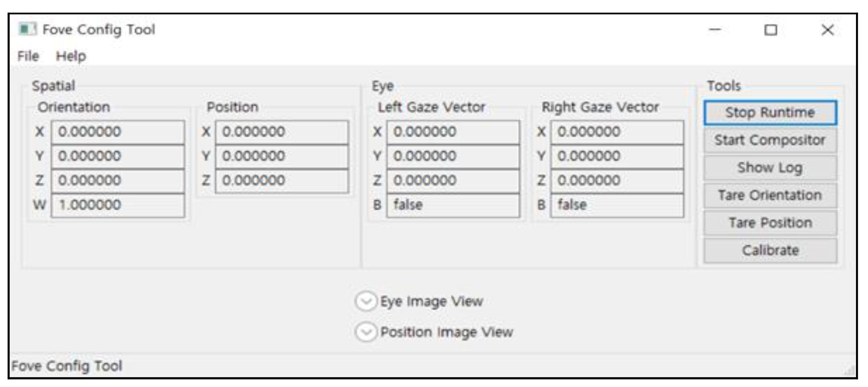Open the log with Show Log
The image size is (868, 387).
770,167
